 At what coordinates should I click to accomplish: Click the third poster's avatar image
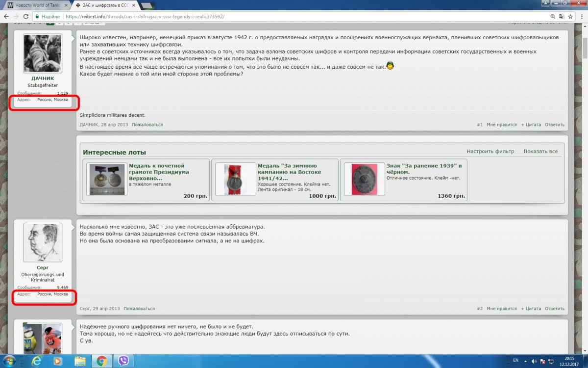pyautogui.click(x=43, y=338)
